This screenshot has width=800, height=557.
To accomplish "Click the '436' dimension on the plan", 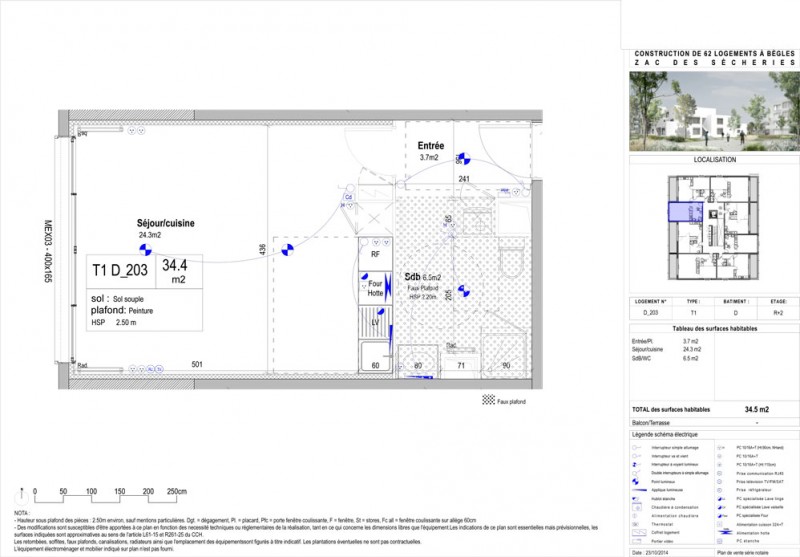I will [x=262, y=249].
